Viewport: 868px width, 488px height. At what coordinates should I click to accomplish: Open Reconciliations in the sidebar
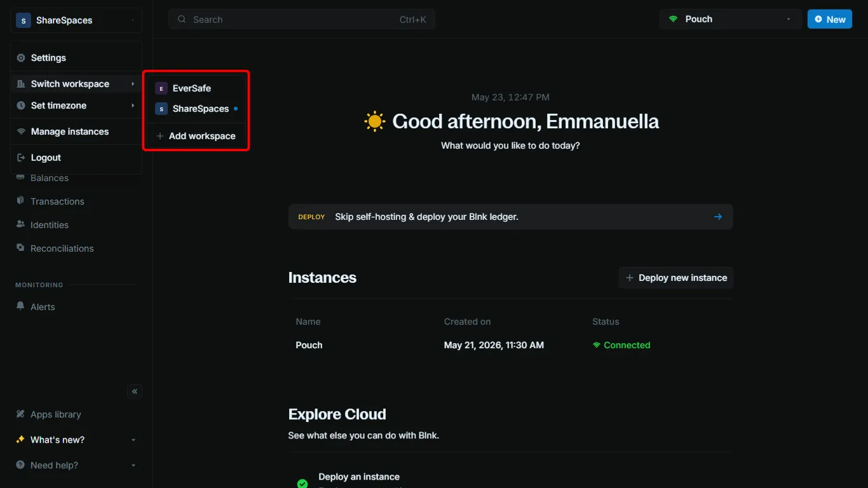tap(62, 248)
